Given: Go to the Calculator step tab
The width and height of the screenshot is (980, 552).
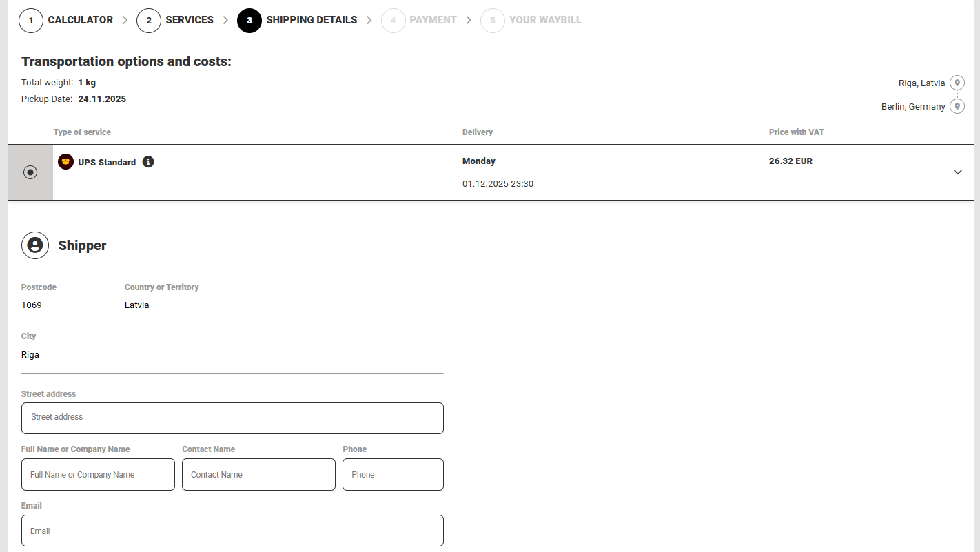Looking at the screenshot, I should (x=80, y=20).
